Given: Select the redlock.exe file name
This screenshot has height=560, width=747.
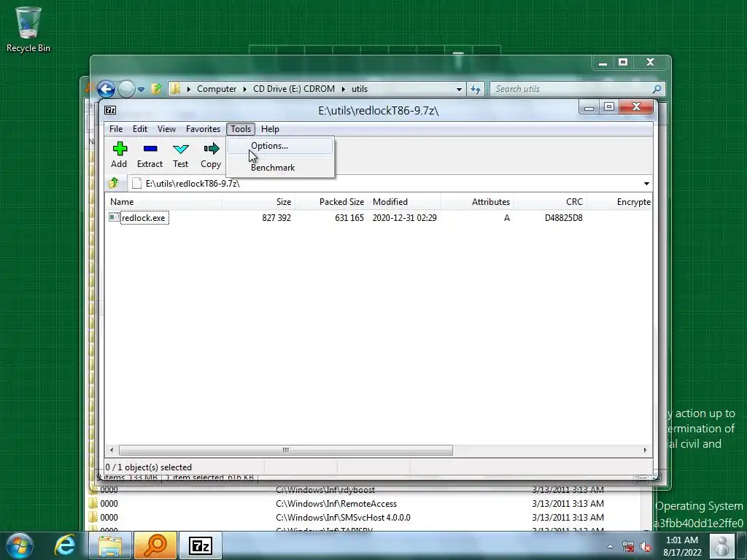Looking at the screenshot, I should 144,218.
